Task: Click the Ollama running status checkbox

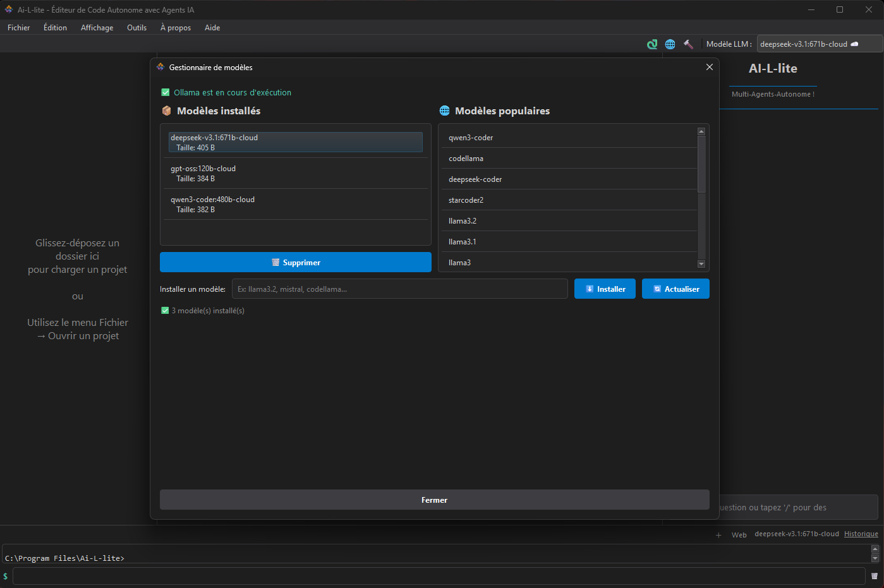Action: pos(166,92)
